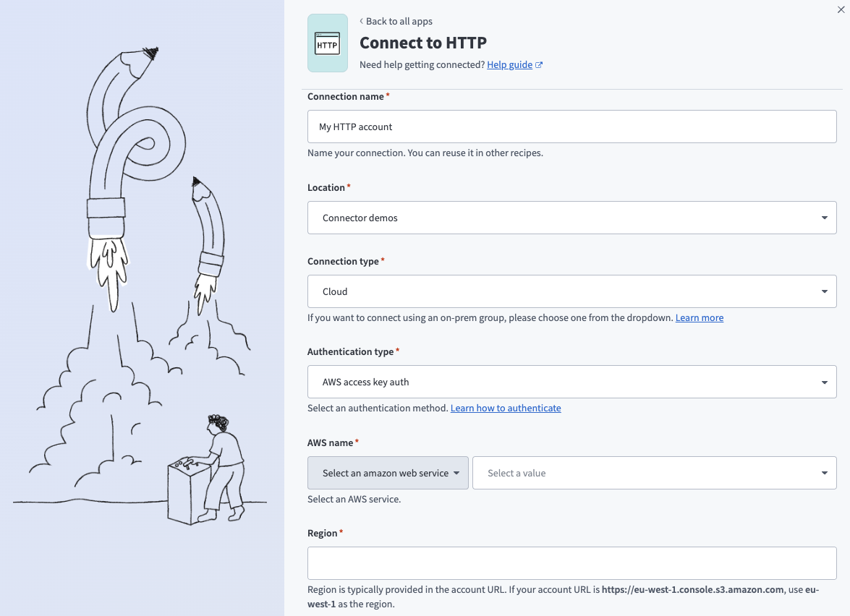Click the caret on the Connection type field

point(824,291)
